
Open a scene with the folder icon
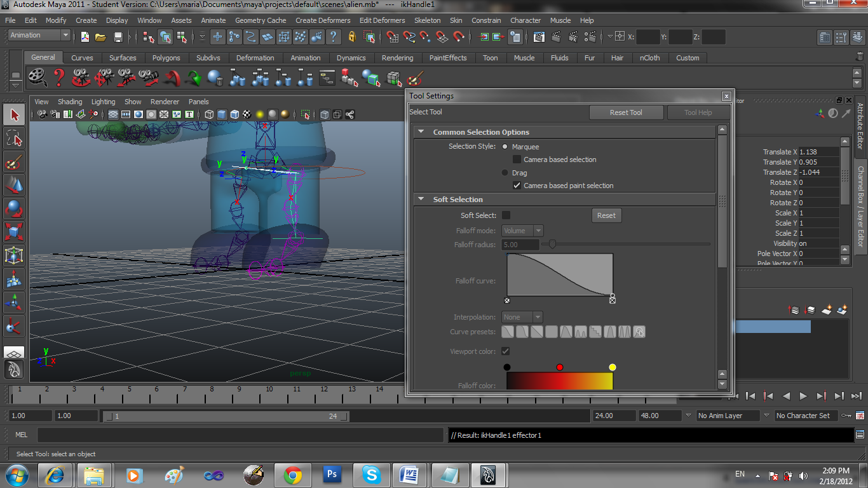tap(100, 37)
